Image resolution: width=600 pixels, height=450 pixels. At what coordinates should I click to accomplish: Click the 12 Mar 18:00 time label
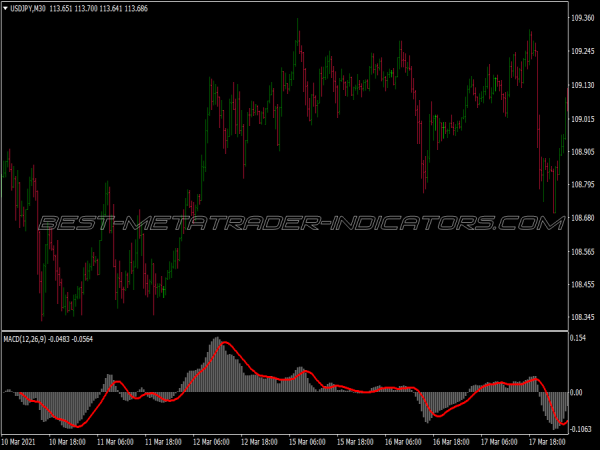259,442
